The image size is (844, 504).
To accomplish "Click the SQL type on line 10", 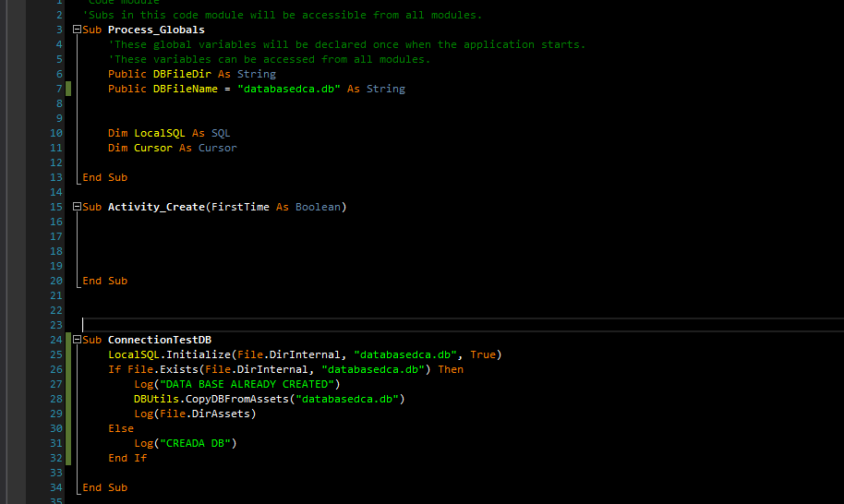I will [x=221, y=133].
